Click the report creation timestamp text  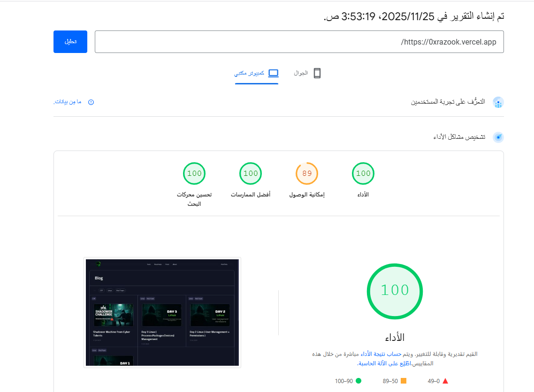coord(414,16)
